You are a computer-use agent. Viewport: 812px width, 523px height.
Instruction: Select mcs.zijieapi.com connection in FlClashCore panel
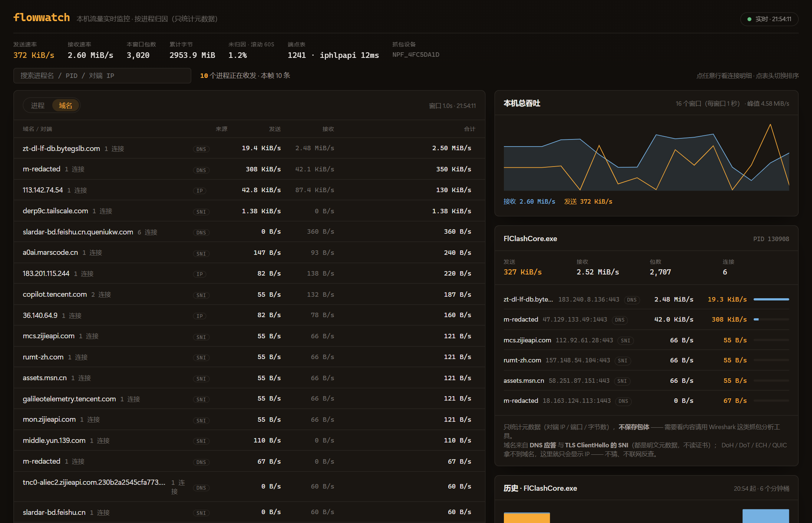click(x=646, y=341)
